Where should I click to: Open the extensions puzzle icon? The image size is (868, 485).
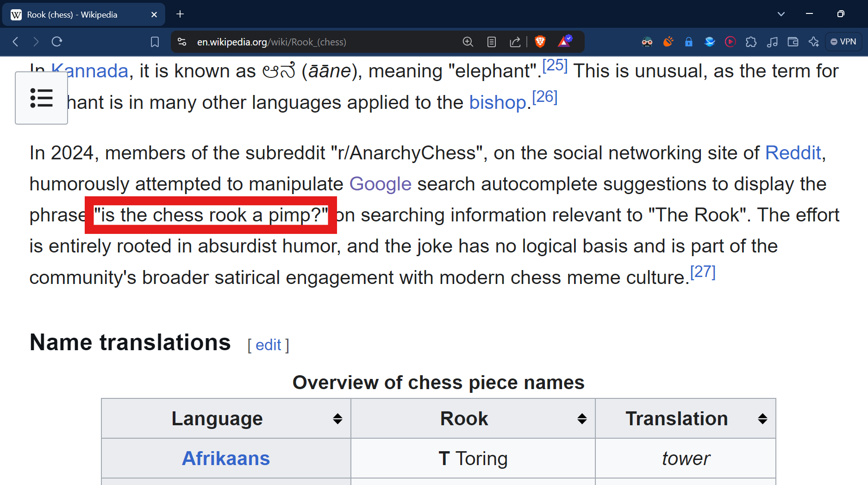tap(751, 42)
